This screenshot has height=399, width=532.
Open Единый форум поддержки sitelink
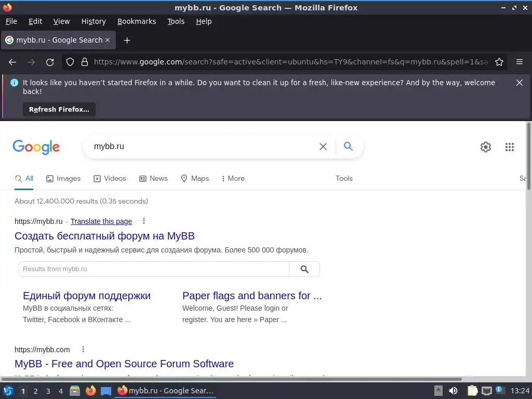[x=87, y=296]
